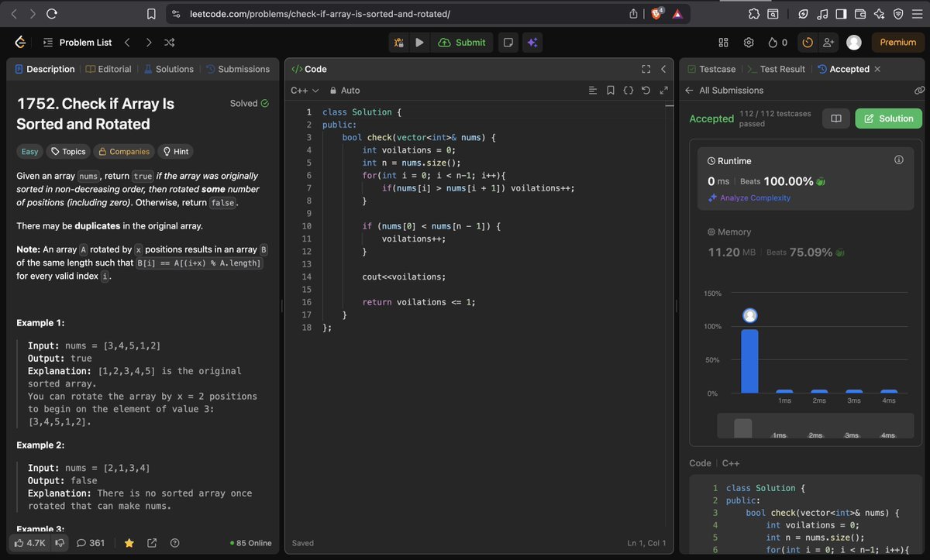Viewport: 930px width, 560px height.
Task: Open the layout grid icon
Action: [x=724, y=43]
